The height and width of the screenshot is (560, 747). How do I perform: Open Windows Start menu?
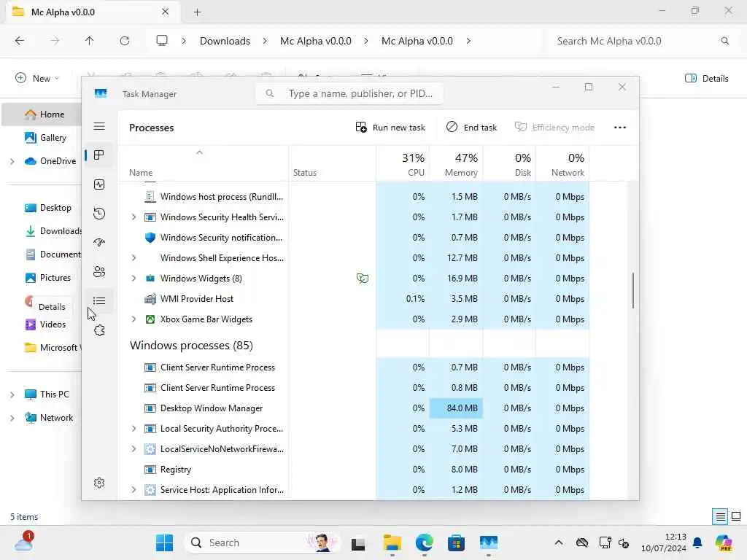[165, 542]
